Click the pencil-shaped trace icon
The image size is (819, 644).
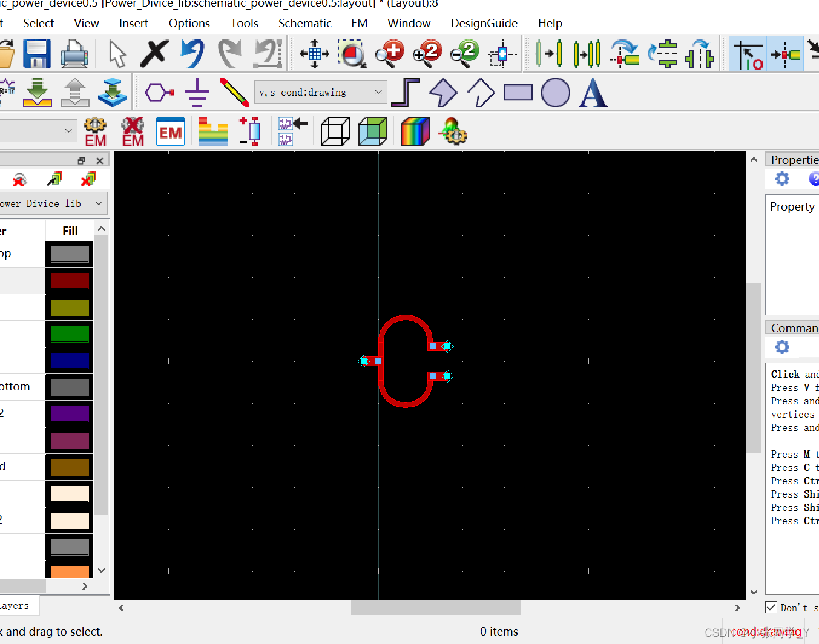click(234, 93)
